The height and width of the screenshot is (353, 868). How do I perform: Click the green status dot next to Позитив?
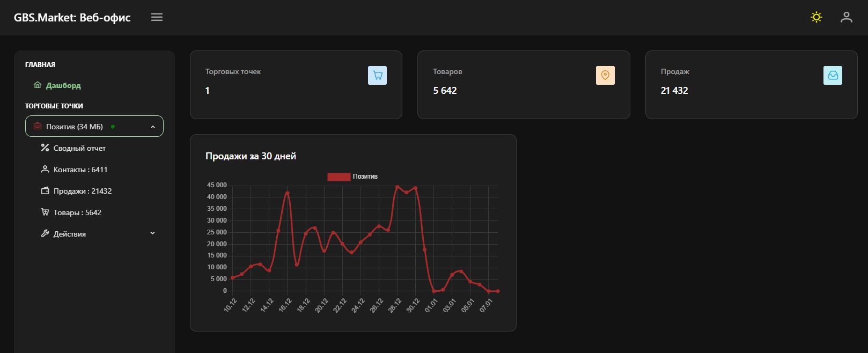tap(113, 127)
